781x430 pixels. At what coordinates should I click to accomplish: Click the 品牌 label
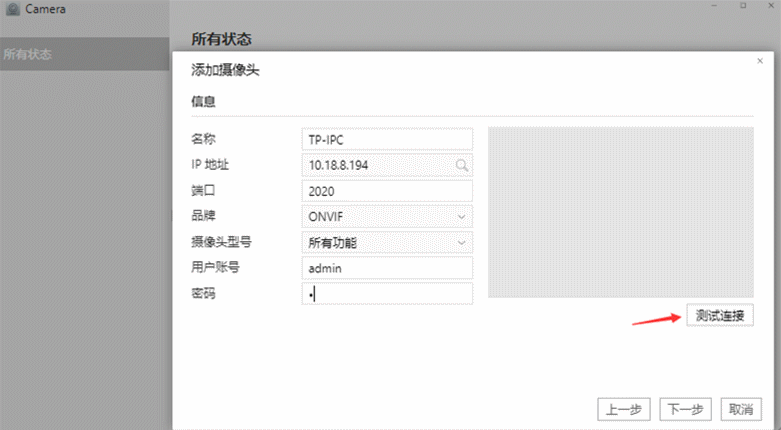click(x=203, y=216)
